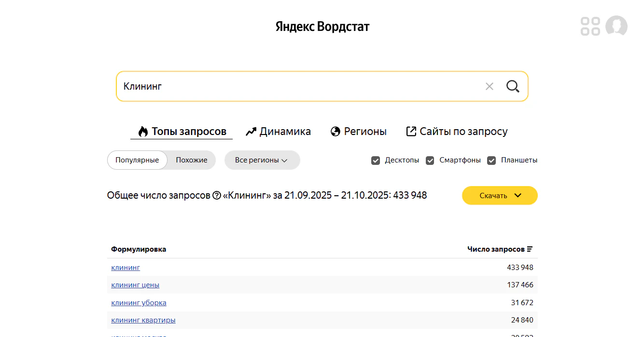644x337 pixels.
Task: Go to the Сайты по запросу tab
Action: click(x=457, y=131)
